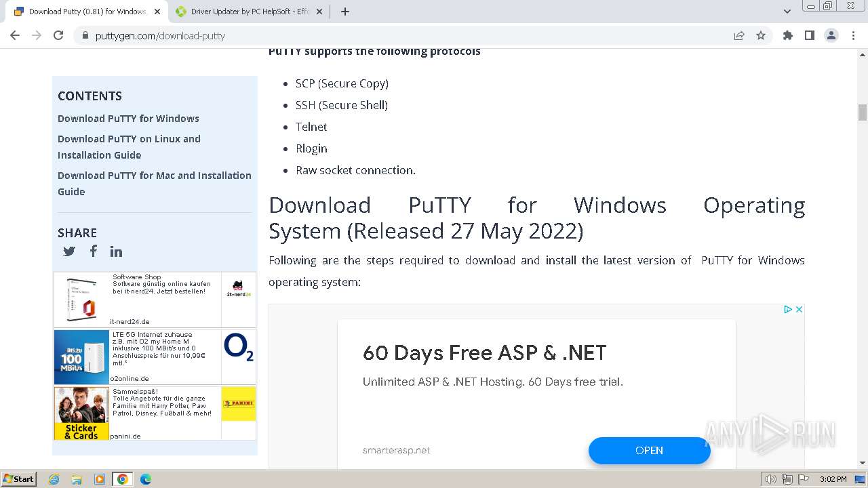Click the SCP (Secure Copy) list item
The height and width of the screenshot is (488, 868).
point(342,83)
